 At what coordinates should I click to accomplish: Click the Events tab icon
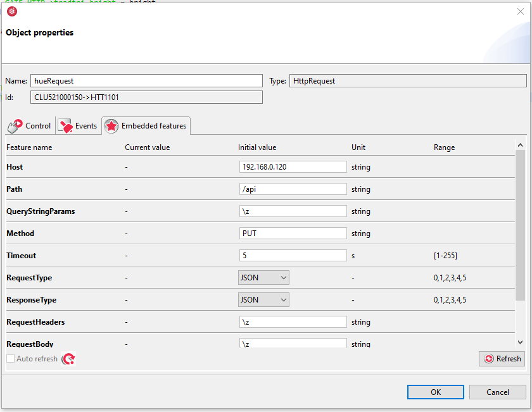[x=65, y=126]
